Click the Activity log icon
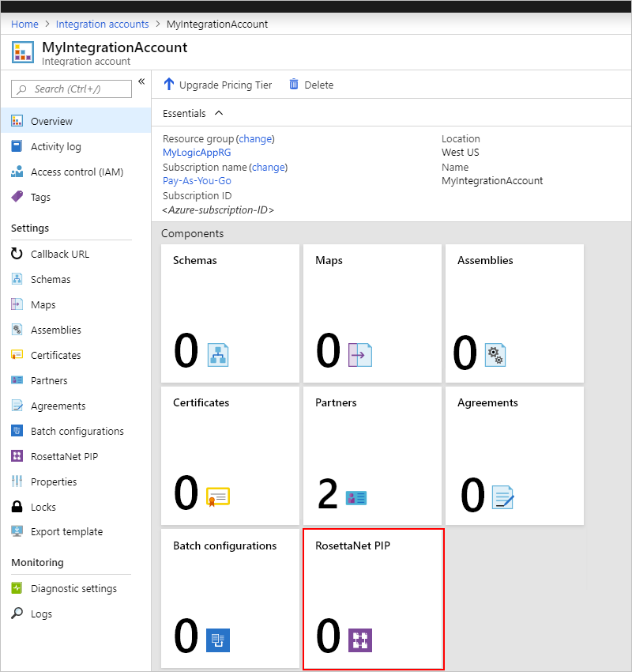This screenshot has width=632, height=672. 17,146
